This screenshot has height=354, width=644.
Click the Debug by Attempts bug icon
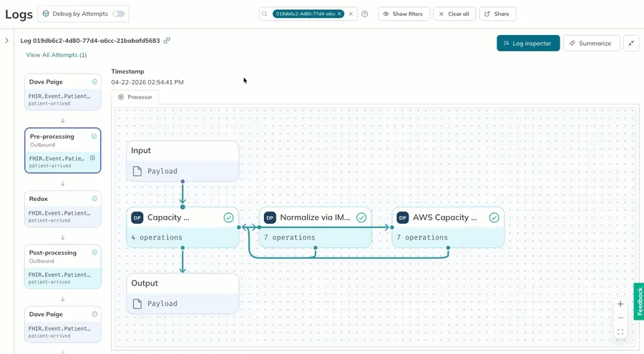coord(46,14)
